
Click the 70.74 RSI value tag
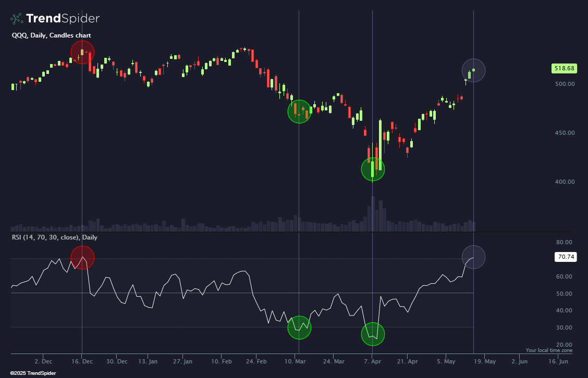tap(566, 257)
